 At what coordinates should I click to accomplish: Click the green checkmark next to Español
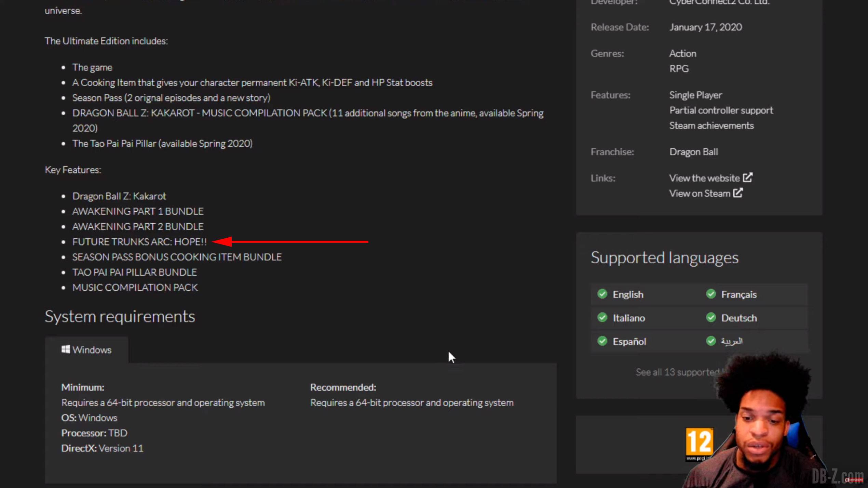(602, 341)
